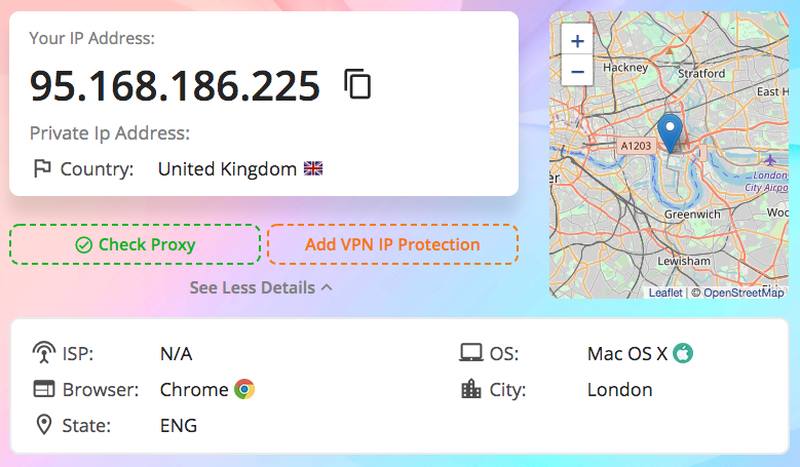
Task: Copy the IP address with clipboard icon
Action: (358, 84)
